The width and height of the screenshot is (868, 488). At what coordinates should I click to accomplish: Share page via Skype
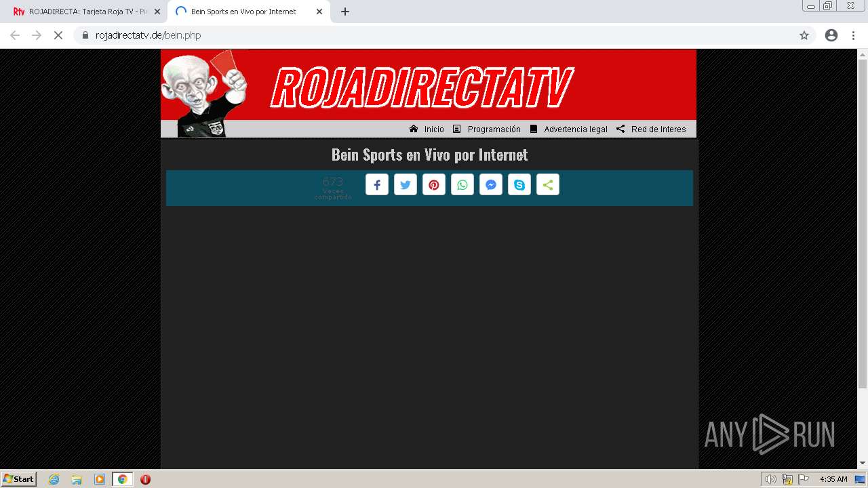(519, 185)
